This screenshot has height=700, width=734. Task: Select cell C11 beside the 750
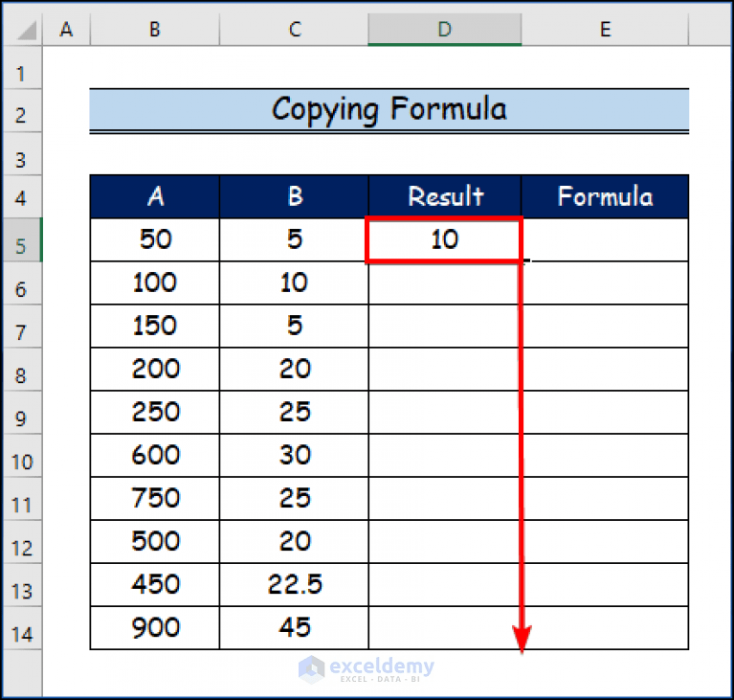tap(294, 499)
